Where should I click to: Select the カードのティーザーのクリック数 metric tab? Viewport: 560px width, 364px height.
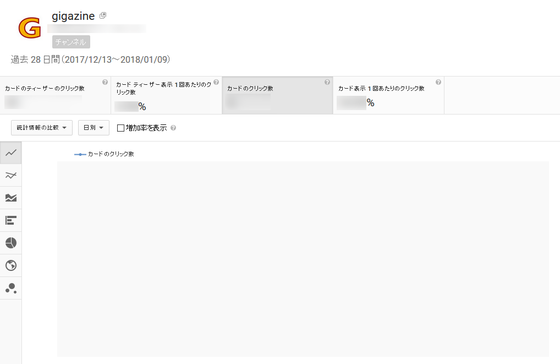coord(55,95)
